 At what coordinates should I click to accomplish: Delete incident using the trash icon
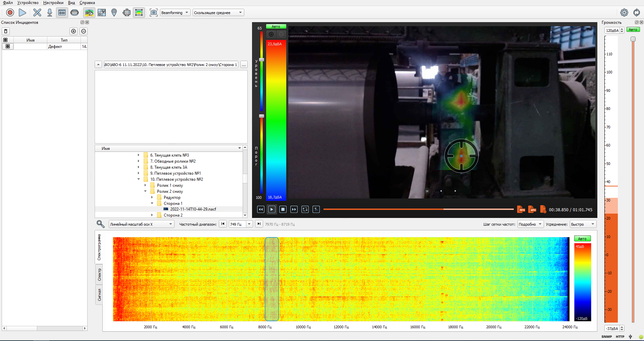coord(6,31)
